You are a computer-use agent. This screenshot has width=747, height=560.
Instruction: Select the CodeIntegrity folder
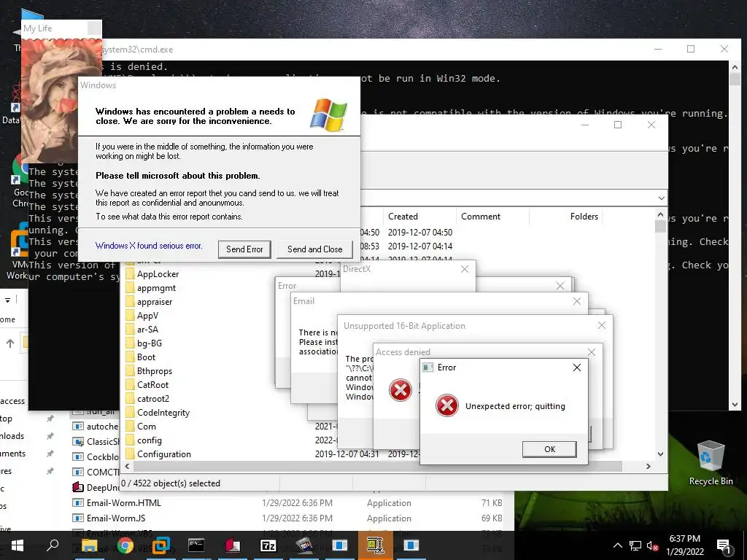[x=163, y=413]
